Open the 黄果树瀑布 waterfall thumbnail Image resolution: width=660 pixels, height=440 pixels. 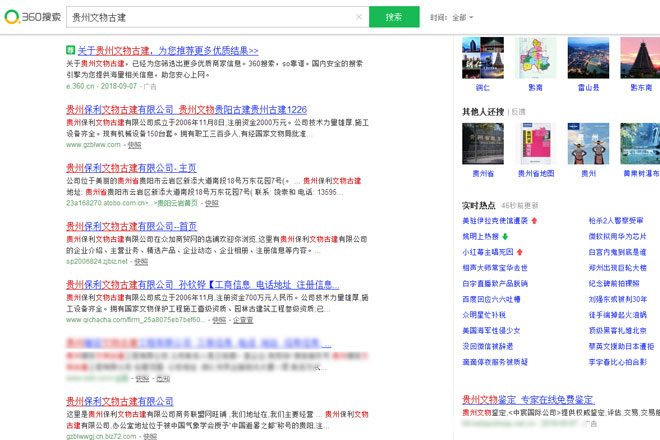[x=640, y=144]
